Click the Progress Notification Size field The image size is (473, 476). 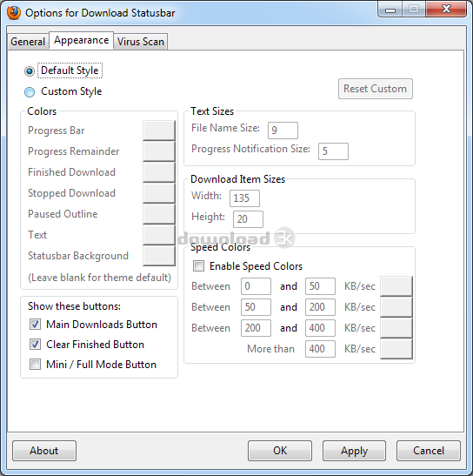pyautogui.click(x=333, y=151)
